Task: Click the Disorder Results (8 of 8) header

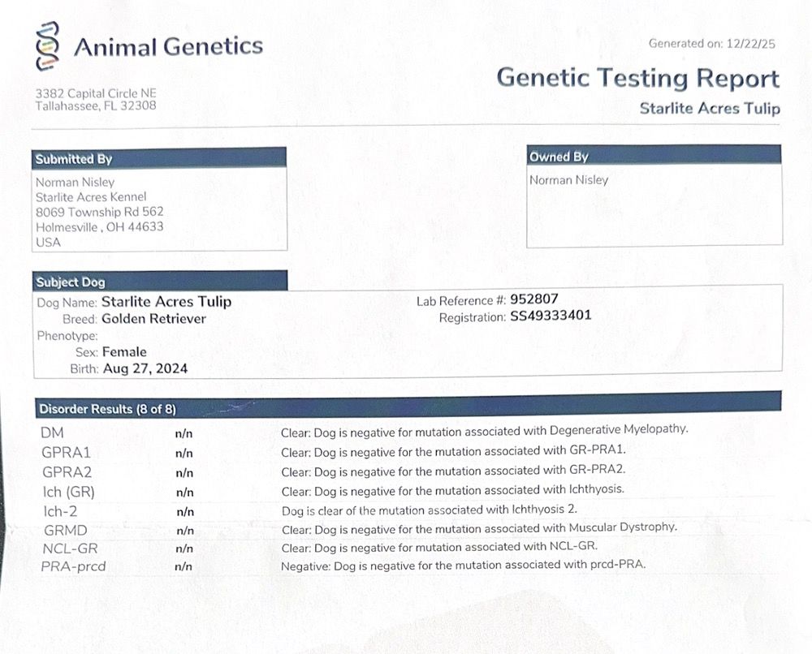Action: tap(108, 409)
